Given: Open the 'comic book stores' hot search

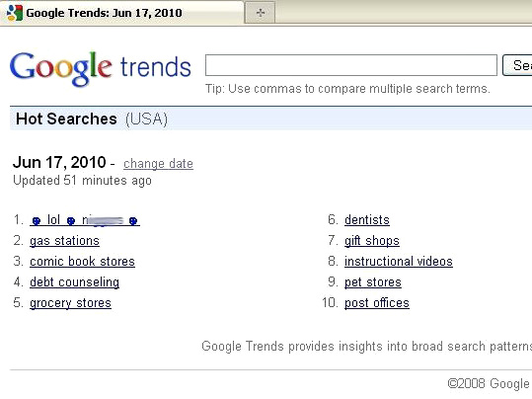Looking at the screenshot, I should click(82, 262).
